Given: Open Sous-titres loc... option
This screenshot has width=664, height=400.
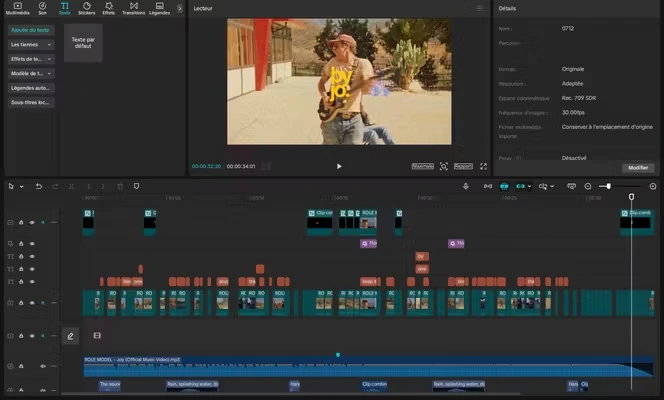Looking at the screenshot, I should pos(30,102).
